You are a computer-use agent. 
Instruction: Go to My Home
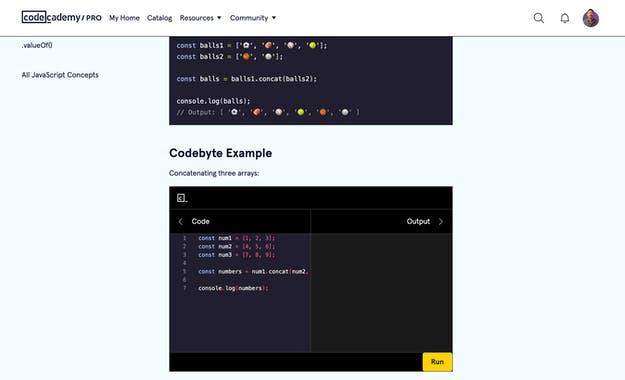click(124, 18)
